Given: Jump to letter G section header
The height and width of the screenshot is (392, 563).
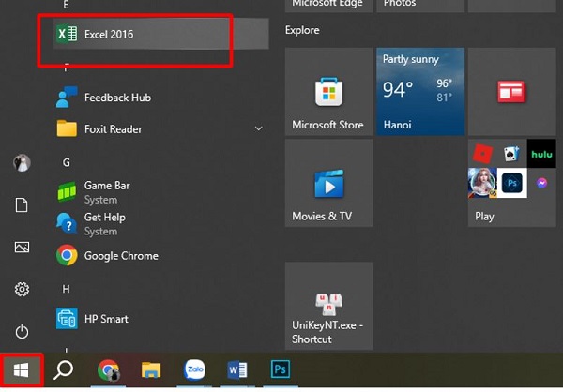Looking at the screenshot, I should (66, 162).
